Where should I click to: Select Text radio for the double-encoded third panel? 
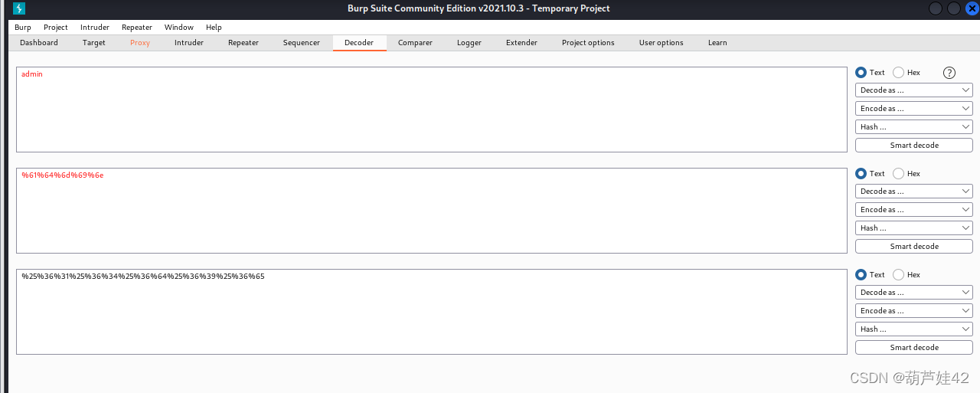[x=861, y=275]
